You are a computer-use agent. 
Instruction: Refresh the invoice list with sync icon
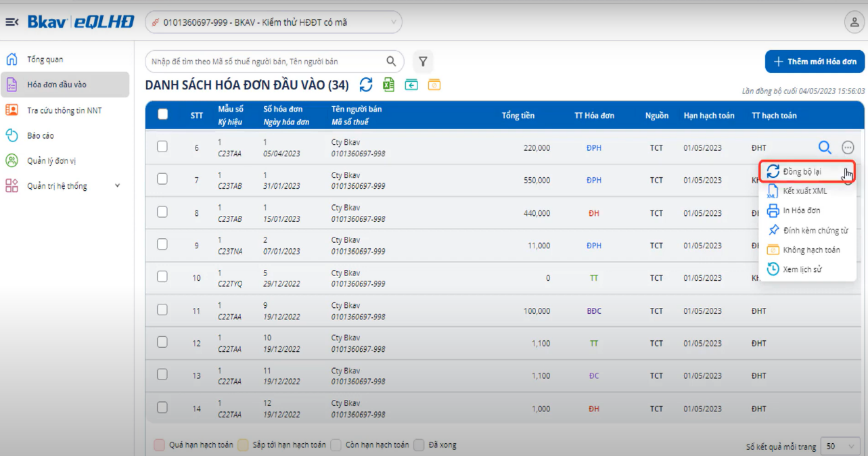click(x=366, y=85)
